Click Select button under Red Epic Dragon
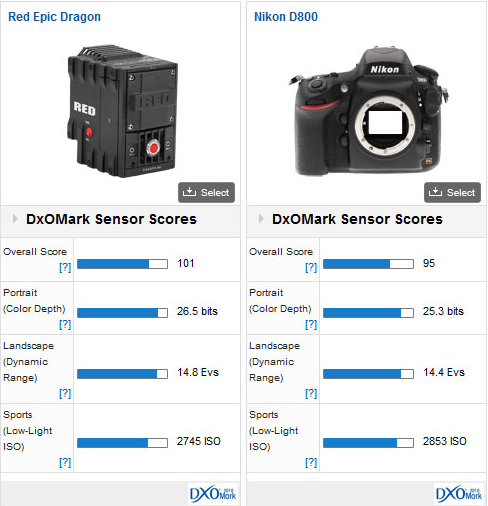The width and height of the screenshot is (488, 506). click(206, 192)
